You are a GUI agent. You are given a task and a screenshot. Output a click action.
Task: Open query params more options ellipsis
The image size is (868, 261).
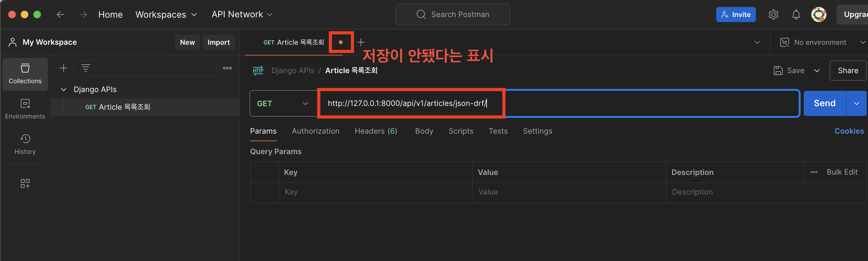(x=814, y=172)
